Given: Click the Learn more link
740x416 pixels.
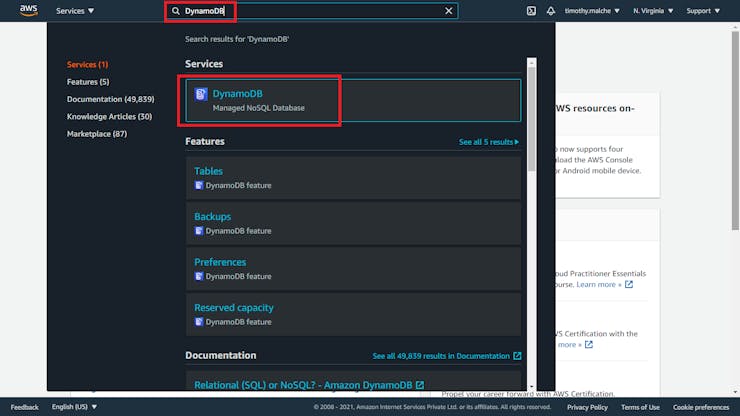Looking at the screenshot, I should [599, 285].
